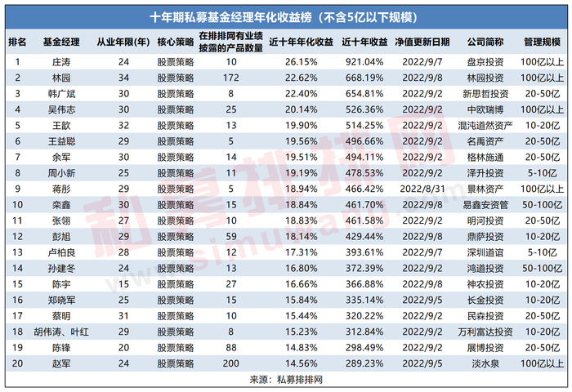Click the company name 林园投资
This screenshot has height=392, width=572.
[485, 78]
